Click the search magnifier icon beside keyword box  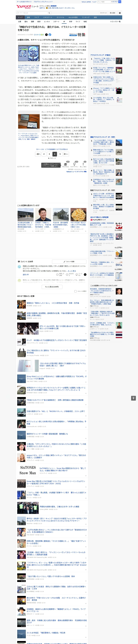[49, 13]
